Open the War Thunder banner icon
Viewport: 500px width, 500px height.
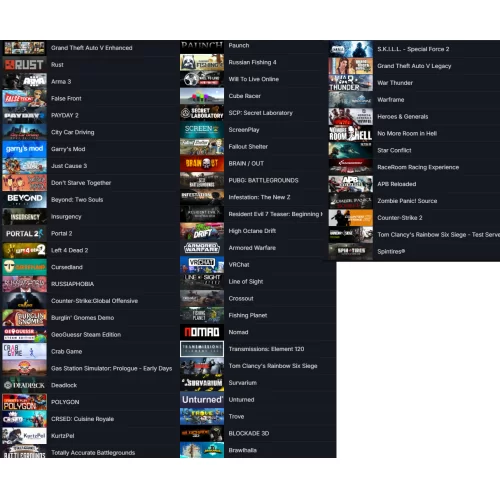tap(351, 83)
